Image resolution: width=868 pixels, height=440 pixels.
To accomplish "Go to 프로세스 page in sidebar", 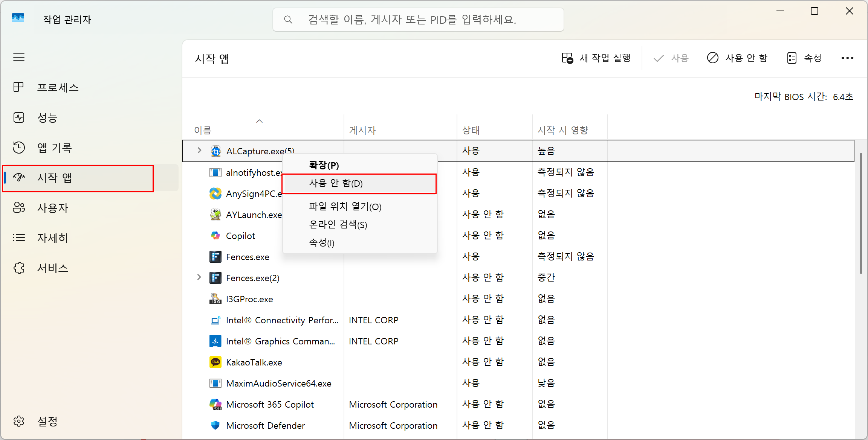I will [57, 87].
